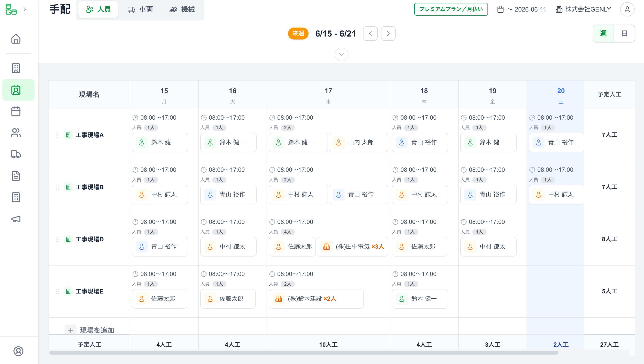Expand the sidebar with the chevron next to the logo
Viewport: 644px width, 364px height.
coord(25,9)
